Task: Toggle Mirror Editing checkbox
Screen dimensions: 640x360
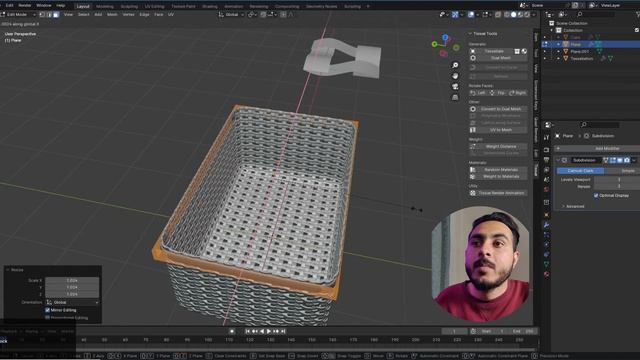Action: [47, 310]
